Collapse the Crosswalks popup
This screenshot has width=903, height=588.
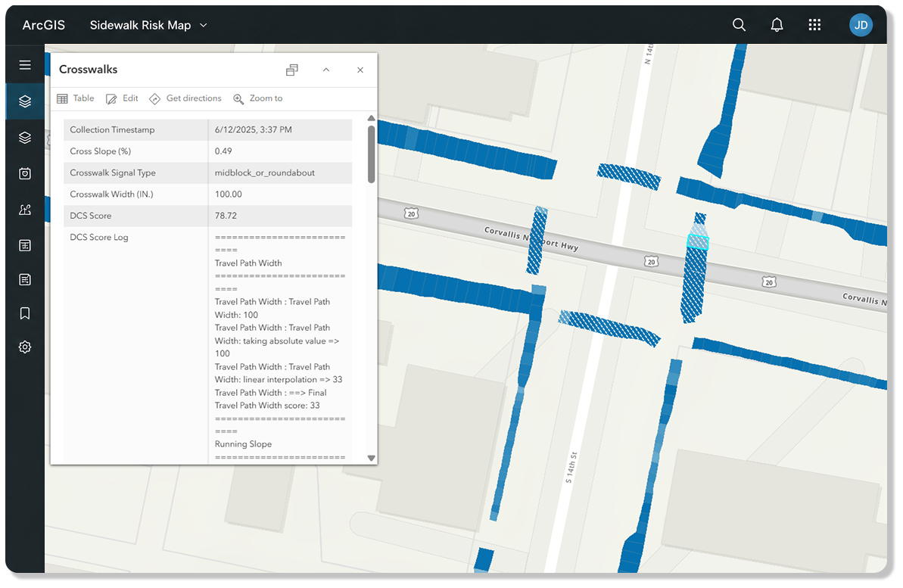(x=326, y=70)
